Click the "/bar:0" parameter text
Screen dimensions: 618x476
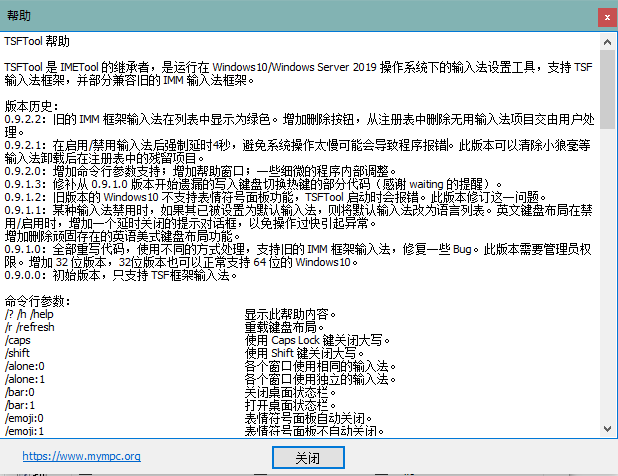pos(20,392)
